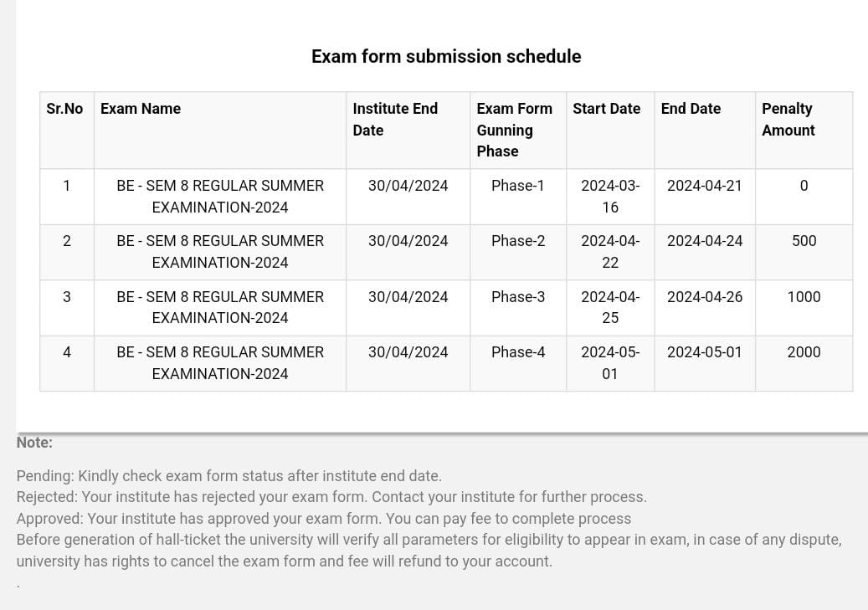Select the Phase-1 cell

(518, 186)
